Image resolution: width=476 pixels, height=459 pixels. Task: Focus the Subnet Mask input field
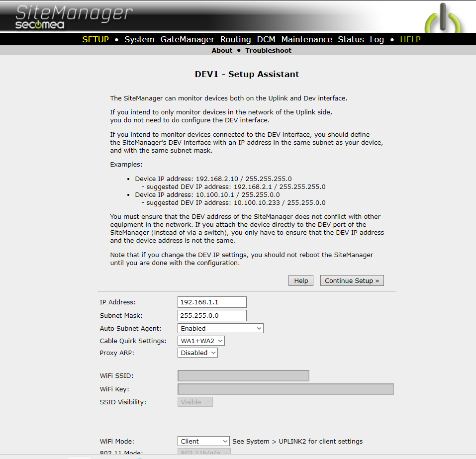[212, 315]
